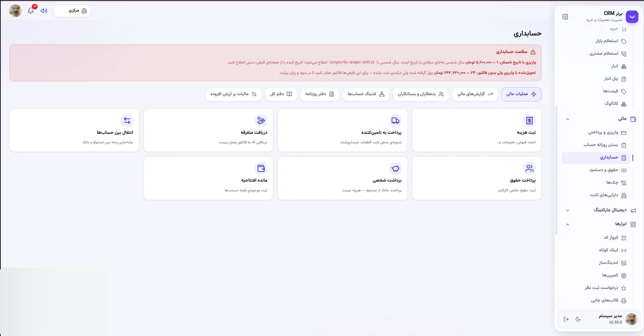Viewport: 644px width, 336px height.
Task: Click the ابزارها grid icon
Action: (x=633, y=224)
